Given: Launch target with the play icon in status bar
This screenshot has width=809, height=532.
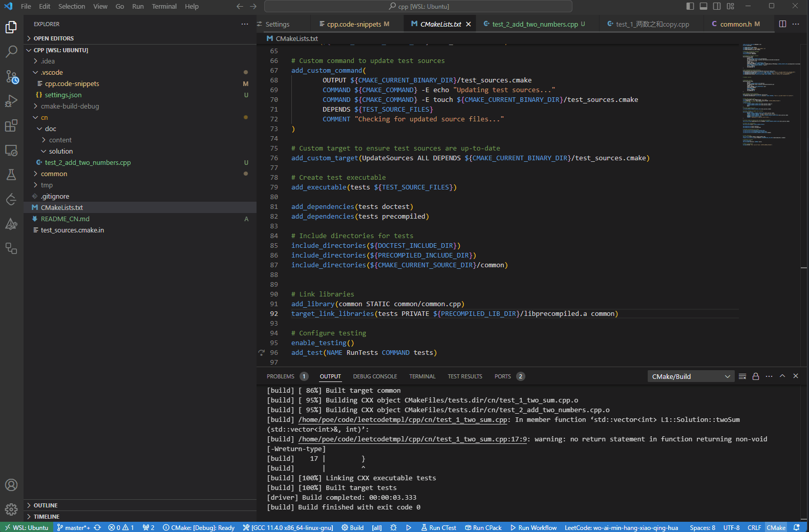Looking at the screenshot, I should 409,527.
